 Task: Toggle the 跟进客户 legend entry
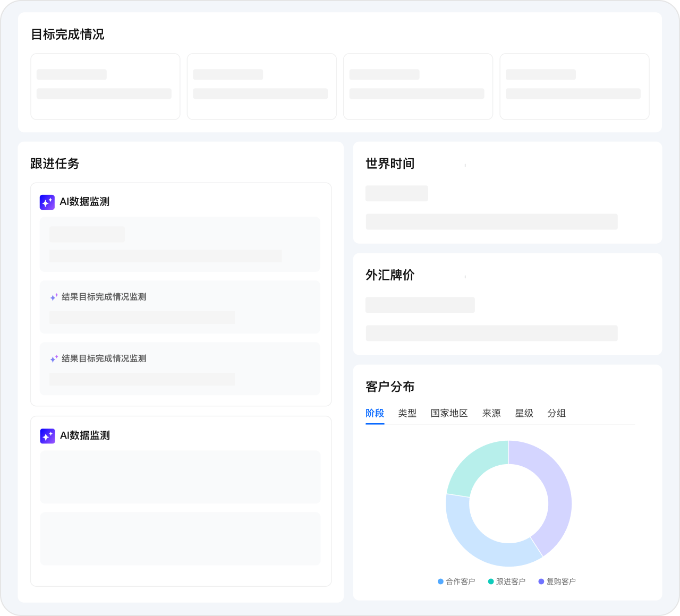click(x=508, y=581)
